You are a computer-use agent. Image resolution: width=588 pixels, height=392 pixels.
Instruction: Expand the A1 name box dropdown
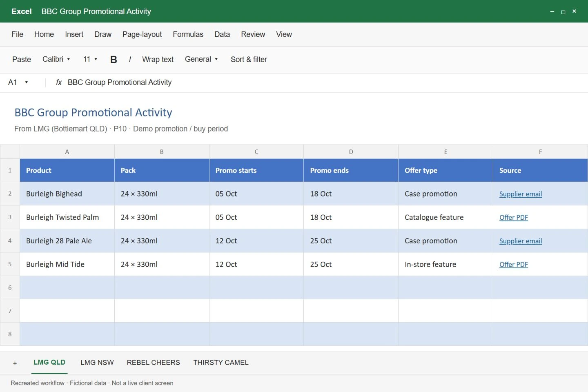click(x=26, y=82)
